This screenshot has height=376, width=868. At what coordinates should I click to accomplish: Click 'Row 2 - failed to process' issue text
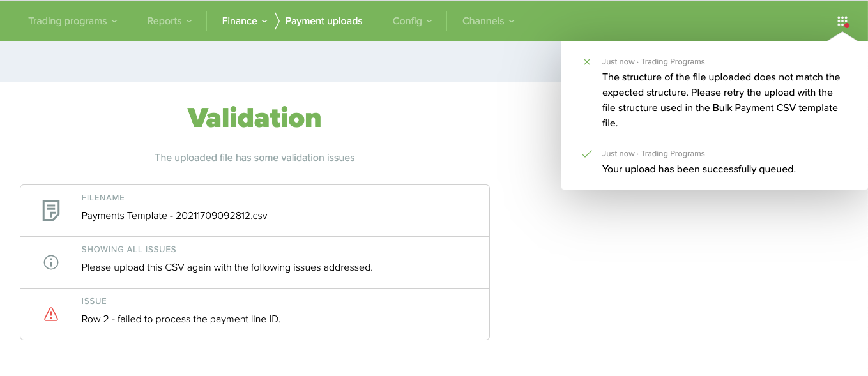(181, 319)
